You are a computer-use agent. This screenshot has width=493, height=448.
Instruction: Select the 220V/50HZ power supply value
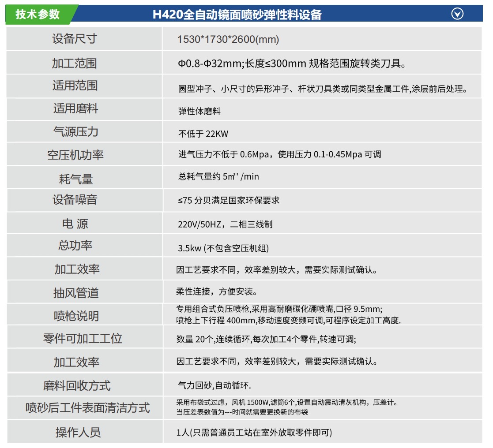pos(225,224)
